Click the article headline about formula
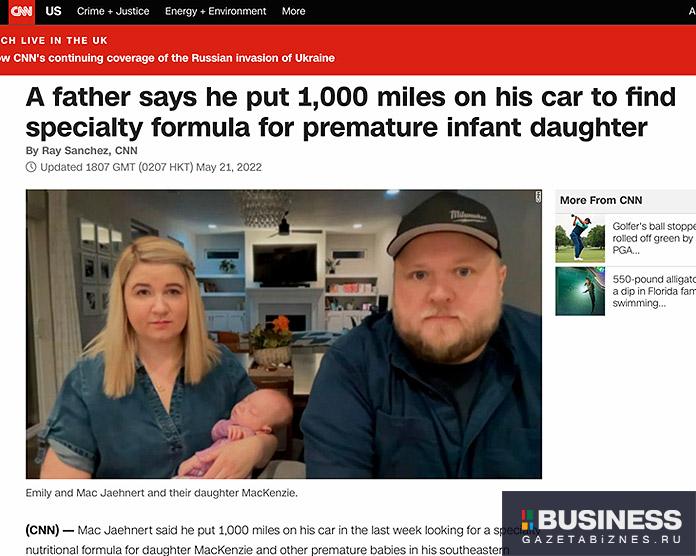The width and height of the screenshot is (696, 556). pos(351,112)
